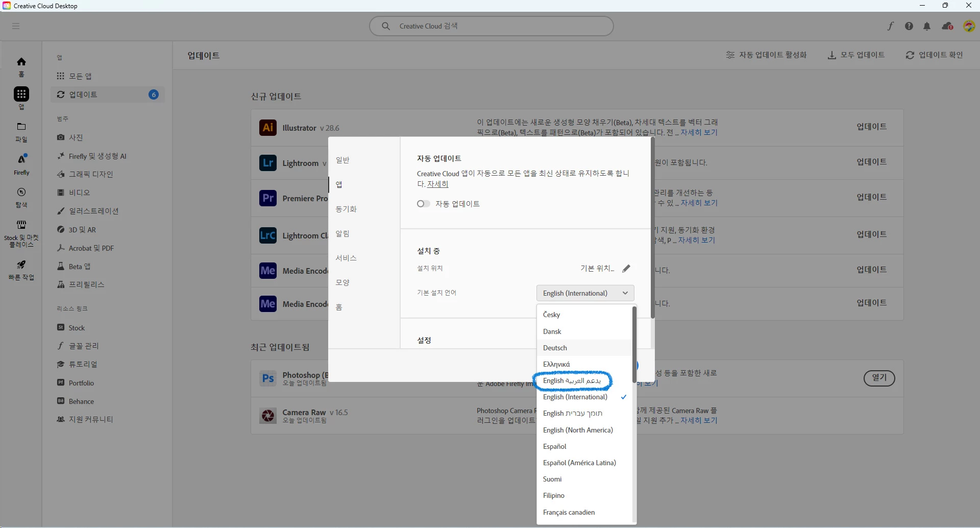Image resolution: width=980 pixels, height=528 pixels.
Task: Click 업데이트 for Illustrator
Action: 872,127
